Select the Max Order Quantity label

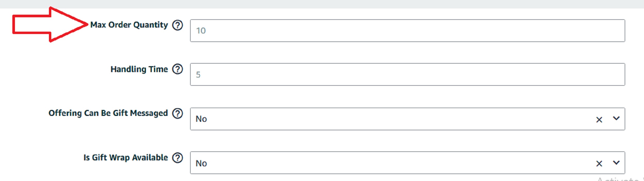[x=129, y=25]
